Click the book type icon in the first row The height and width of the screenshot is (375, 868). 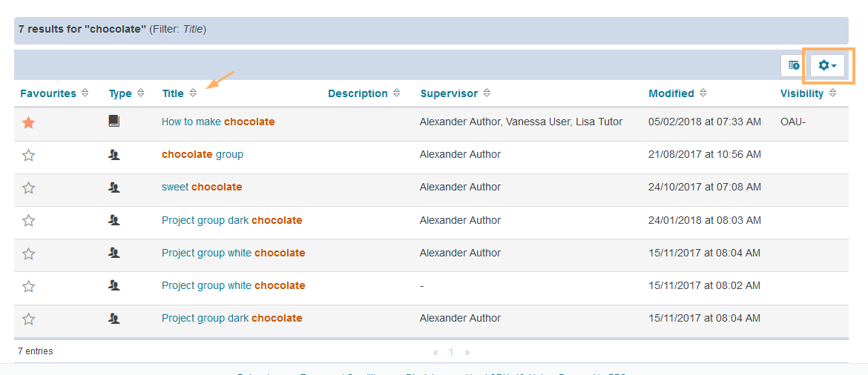pyautogui.click(x=114, y=121)
